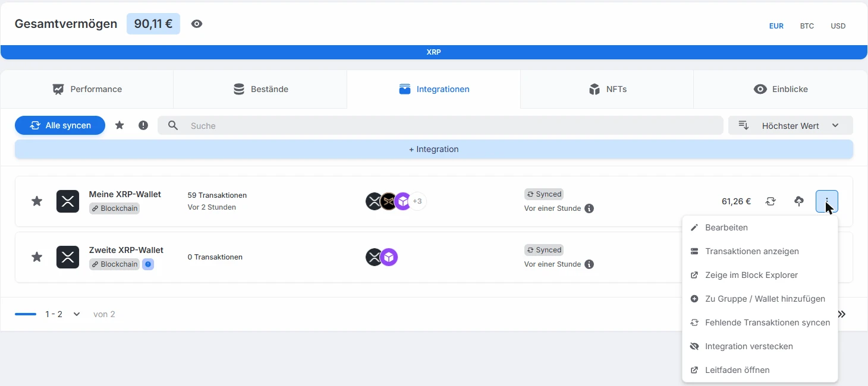Image resolution: width=868 pixels, height=386 pixels.
Task: Select Integration verstecken
Action: (760, 346)
